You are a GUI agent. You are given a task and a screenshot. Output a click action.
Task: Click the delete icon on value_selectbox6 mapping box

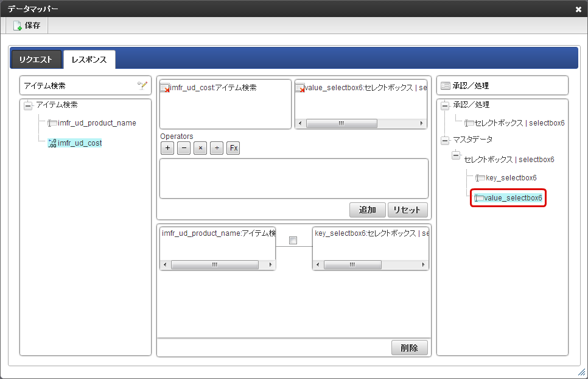[300, 88]
